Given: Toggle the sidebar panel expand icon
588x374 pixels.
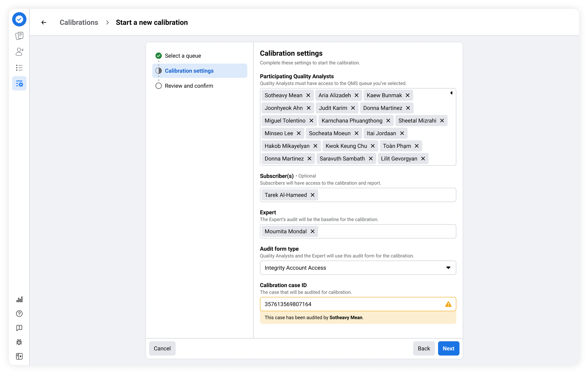Looking at the screenshot, I should 19,356.
